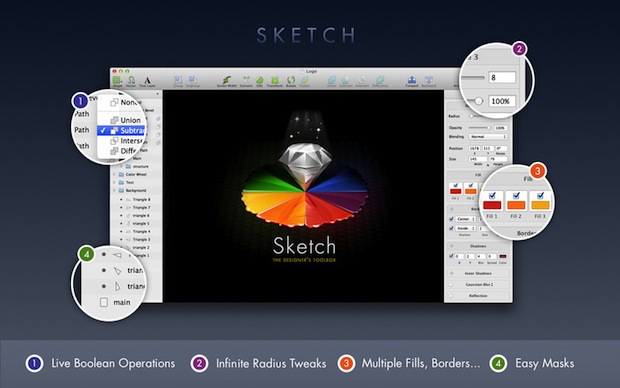Screen dimensions: 620x388
Task: Expand the Color Wheel folder arrow
Action: click(x=115, y=174)
